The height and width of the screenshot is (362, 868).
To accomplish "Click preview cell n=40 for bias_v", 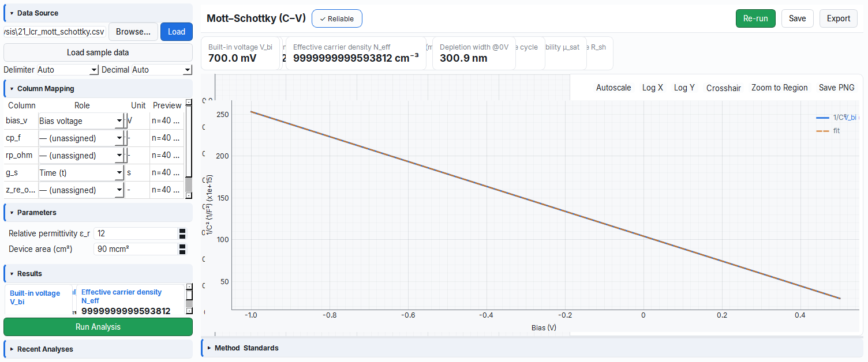I will coord(166,121).
